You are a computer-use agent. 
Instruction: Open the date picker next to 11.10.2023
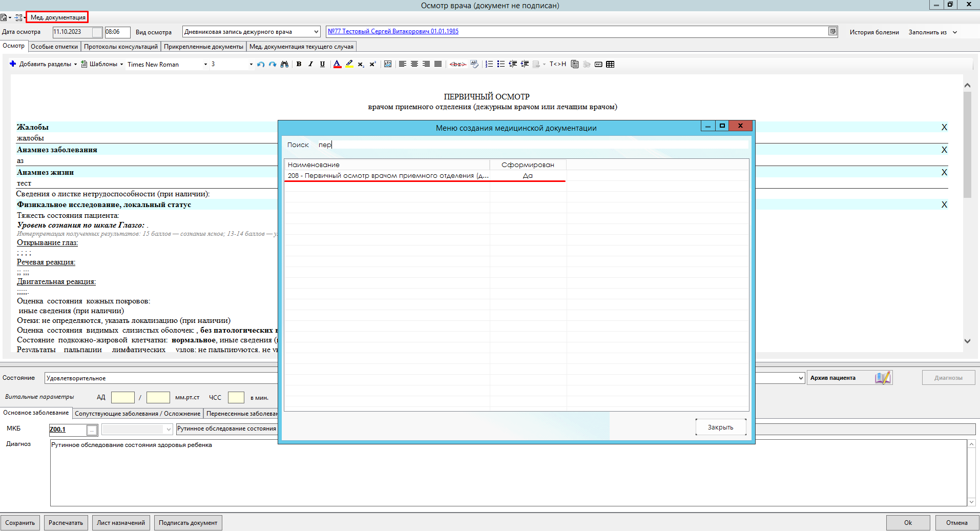pyautogui.click(x=97, y=32)
